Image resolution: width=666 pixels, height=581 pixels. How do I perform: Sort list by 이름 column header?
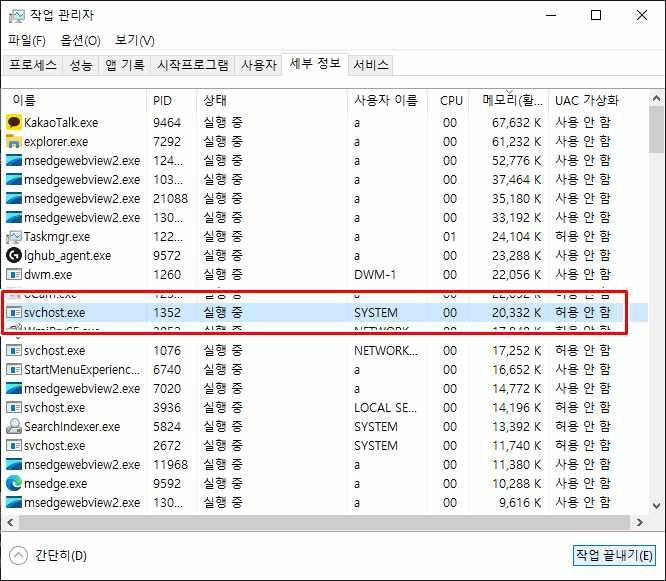(x=24, y=100)
